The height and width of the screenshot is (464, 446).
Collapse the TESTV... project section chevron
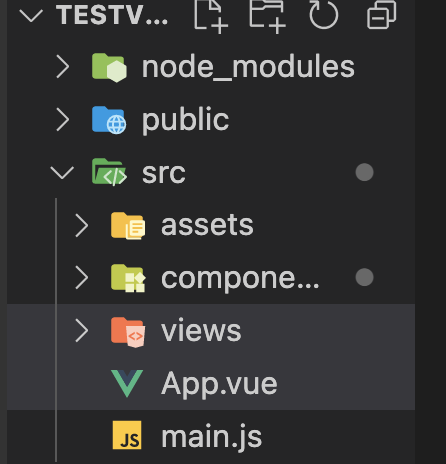coord(31,15)
